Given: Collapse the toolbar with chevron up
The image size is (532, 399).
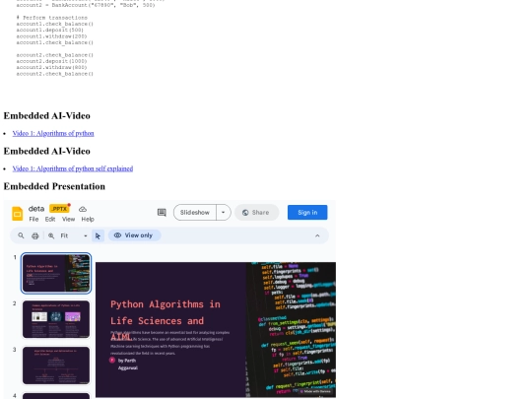Looking at the screenshot, I should click(x=317, y=235).
